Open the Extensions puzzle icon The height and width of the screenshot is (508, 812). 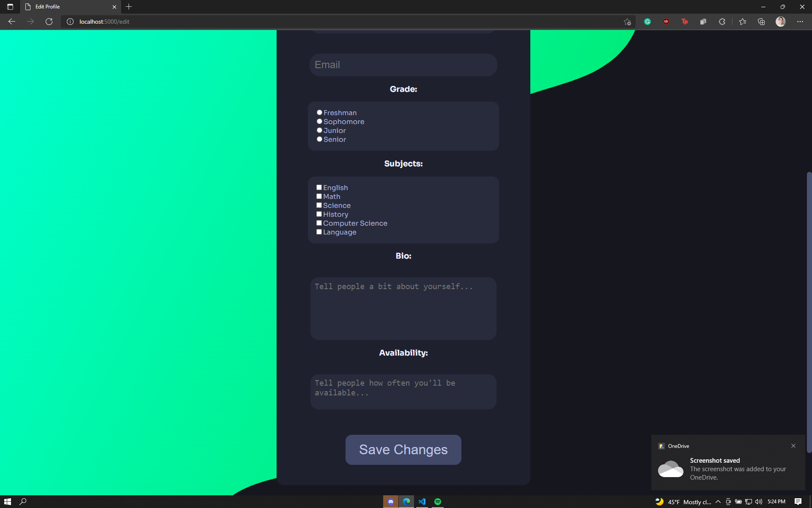point(722,22)
